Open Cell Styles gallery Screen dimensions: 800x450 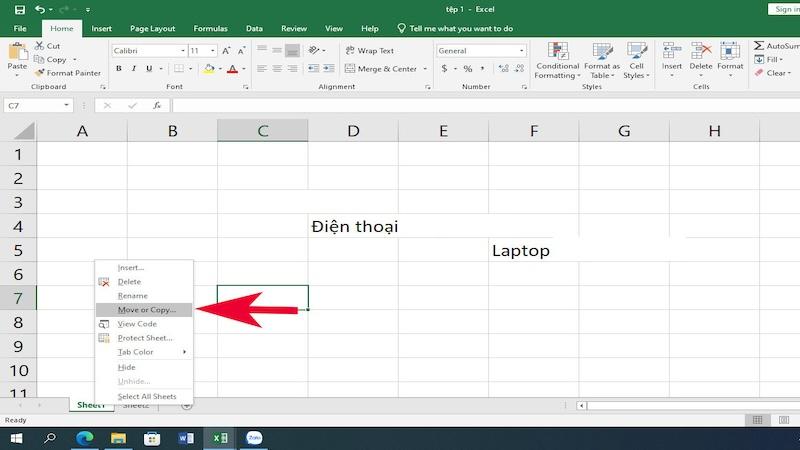click(637, 60)
